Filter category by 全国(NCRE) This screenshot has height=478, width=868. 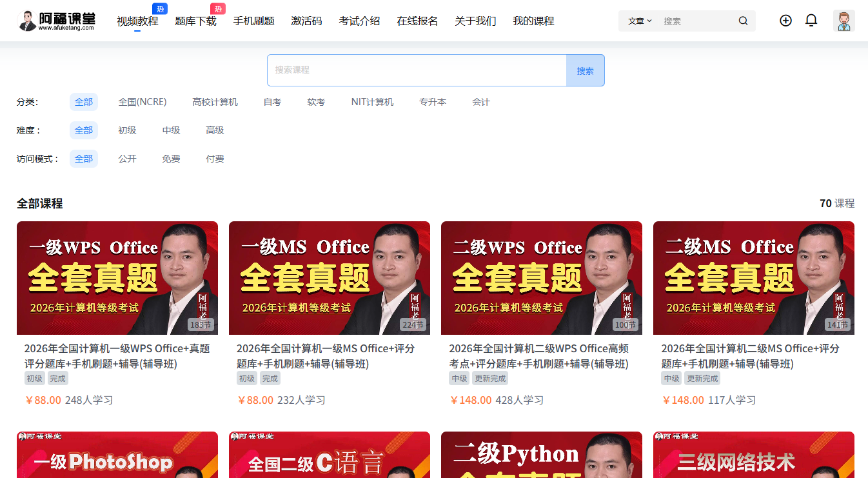click(x=143, y=102)
